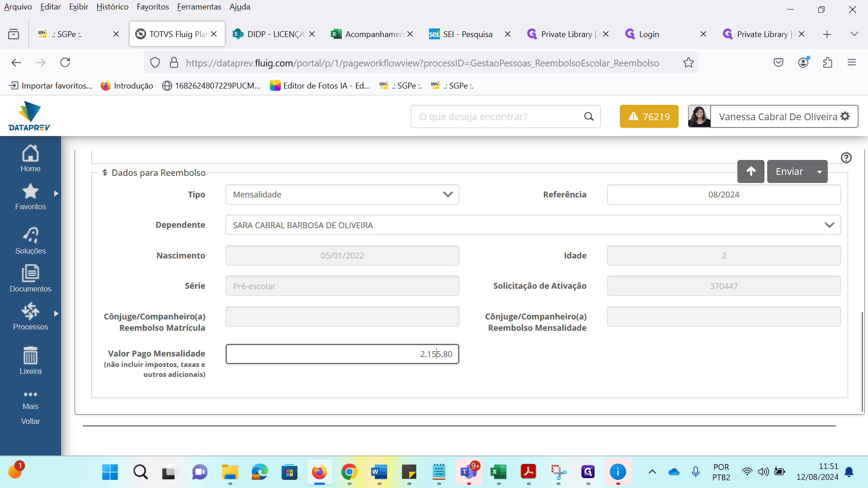Click Voltar in the sidebar

(30, 421)
